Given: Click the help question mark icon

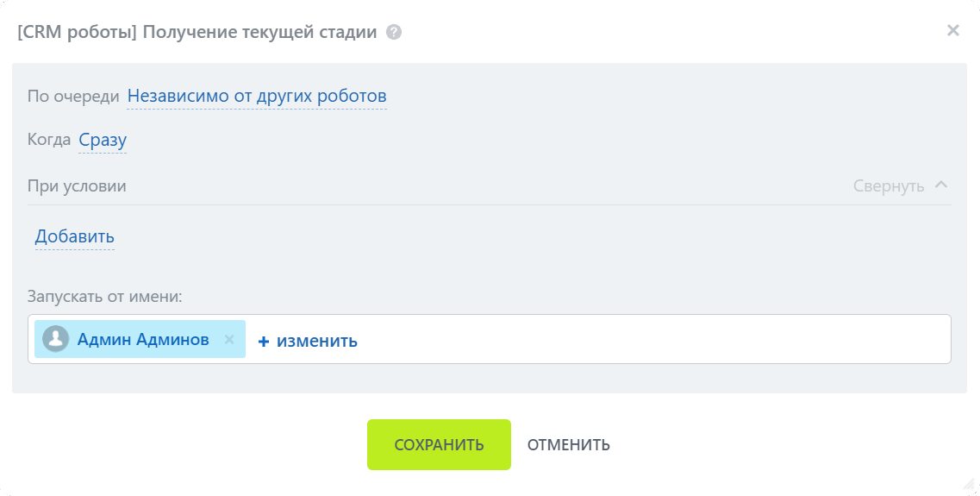Looking at the screenshot, I should [x=394, y=33].
